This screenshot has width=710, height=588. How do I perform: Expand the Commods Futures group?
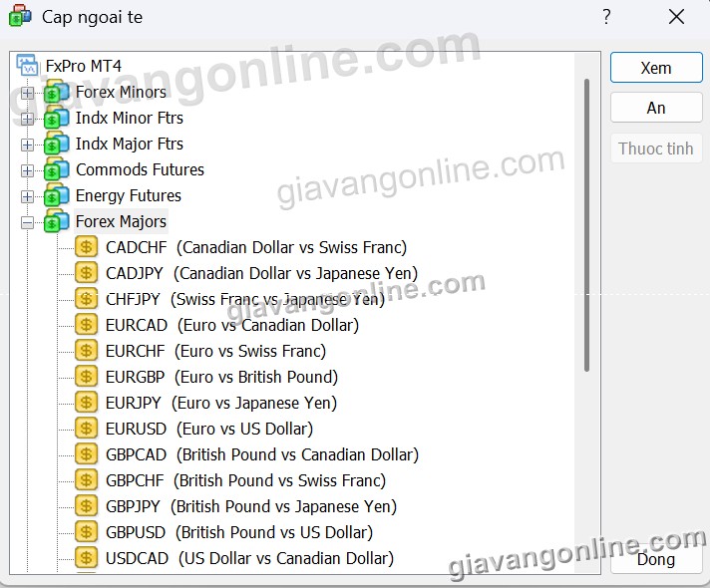tap(27, 170)
